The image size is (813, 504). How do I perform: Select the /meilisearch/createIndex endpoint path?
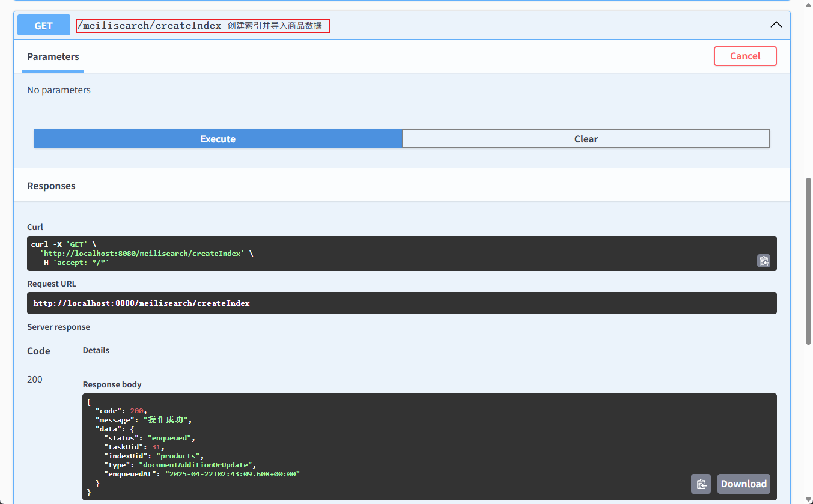click(x=150, y=26)
